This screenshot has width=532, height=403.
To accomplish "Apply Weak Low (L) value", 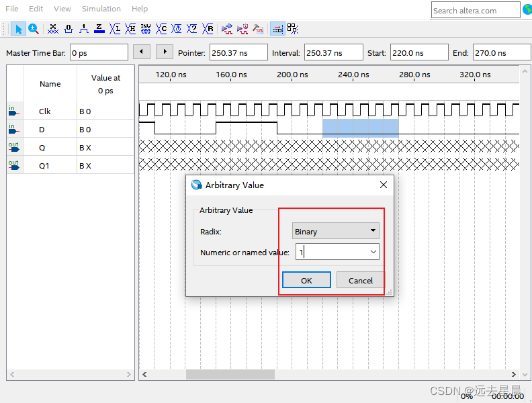I will pyautogui.click(x=115, y=29).
